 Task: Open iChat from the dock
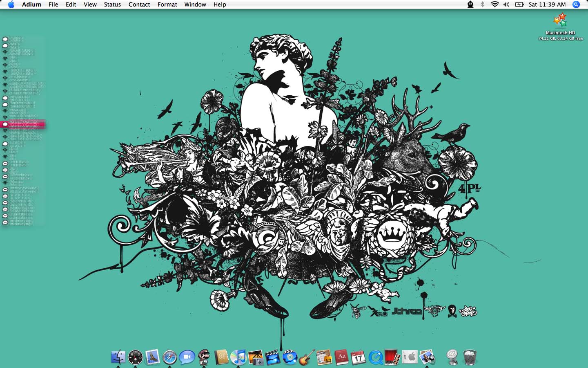187,357
